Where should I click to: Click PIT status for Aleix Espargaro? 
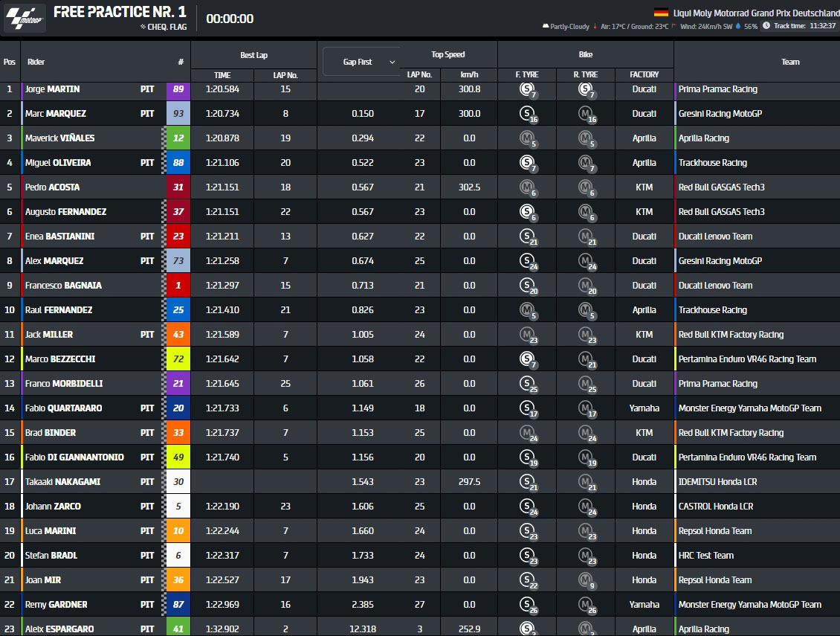147,629
